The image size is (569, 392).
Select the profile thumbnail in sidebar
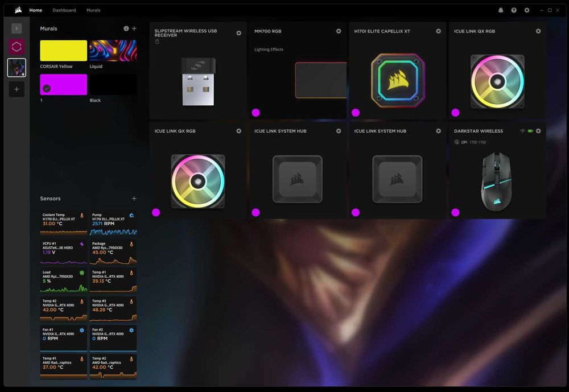pos(17,68)
